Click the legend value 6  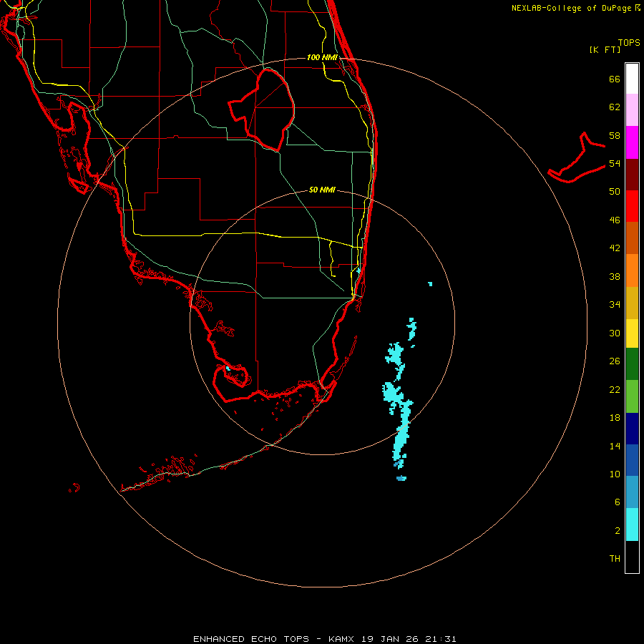click(618, 502)
